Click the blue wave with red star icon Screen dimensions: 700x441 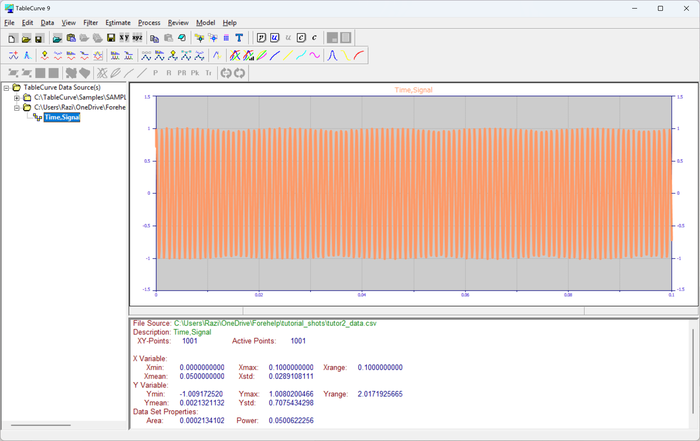[x=13, y=55]
